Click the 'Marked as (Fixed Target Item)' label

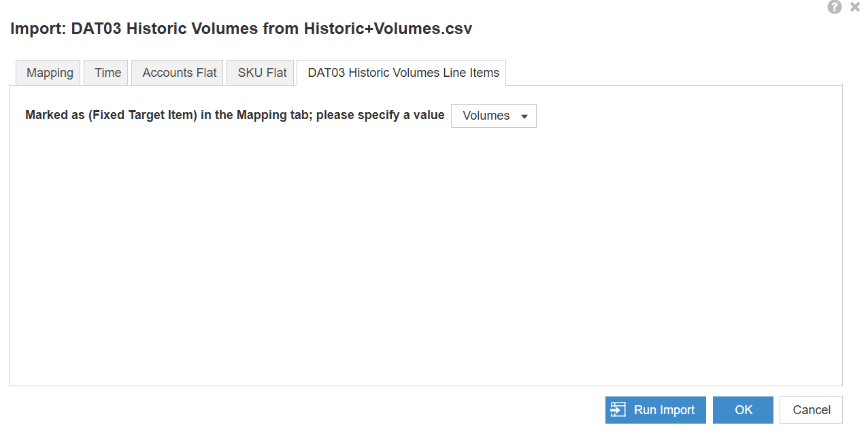235,115
